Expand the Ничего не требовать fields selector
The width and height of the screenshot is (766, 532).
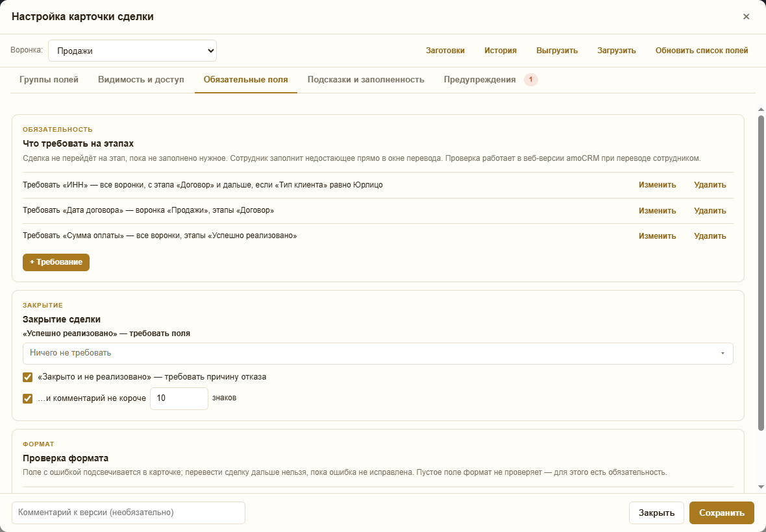tap(378, 354)
